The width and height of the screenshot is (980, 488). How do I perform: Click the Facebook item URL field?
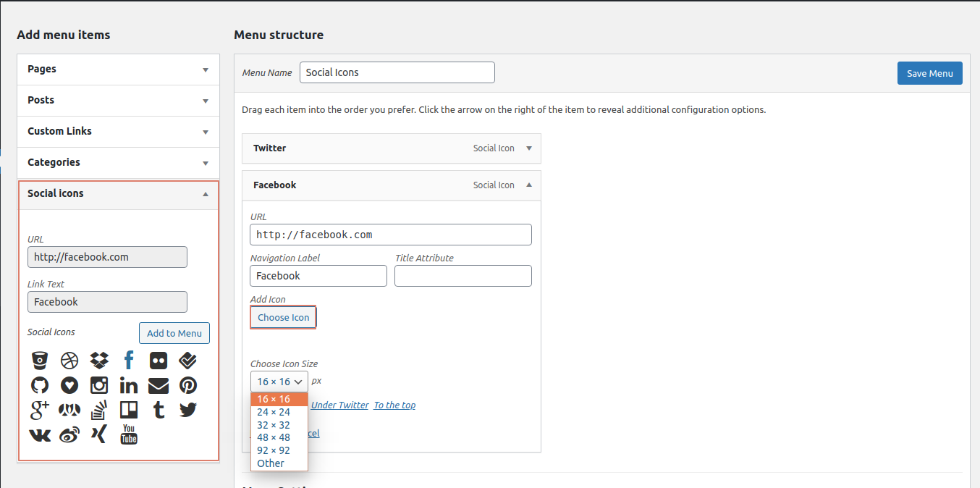coord(391,235)
